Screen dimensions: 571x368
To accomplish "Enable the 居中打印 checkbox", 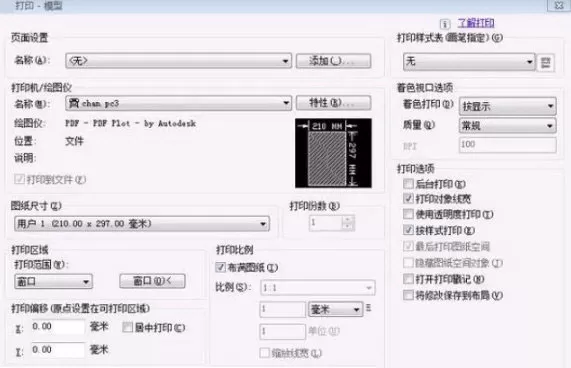I will coord(127,327).
